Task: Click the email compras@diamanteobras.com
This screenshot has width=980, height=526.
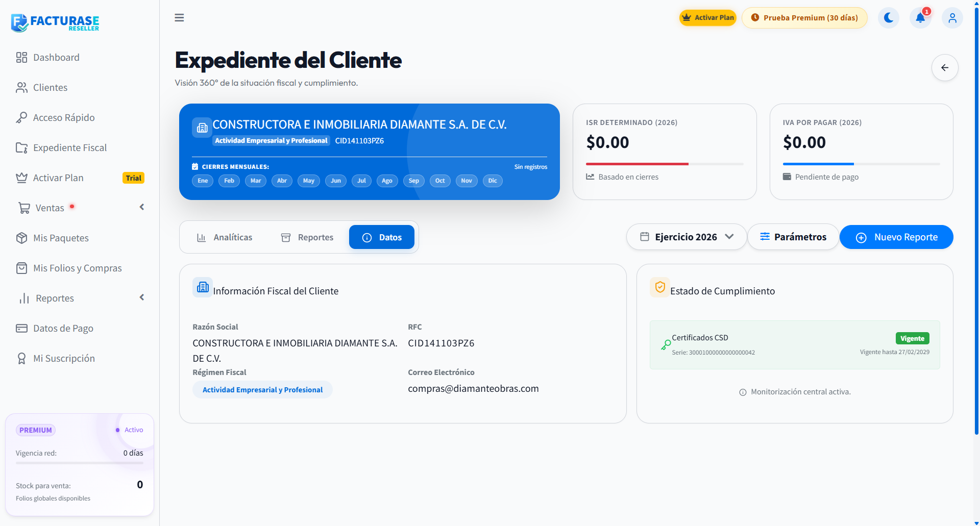Action: [473, 389]
